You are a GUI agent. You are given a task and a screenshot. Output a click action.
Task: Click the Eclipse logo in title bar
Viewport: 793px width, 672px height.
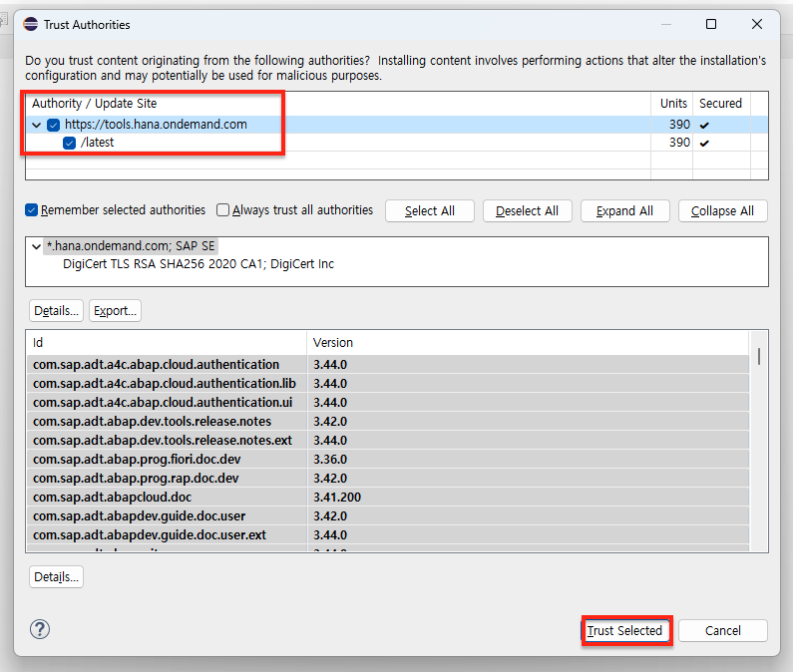click(x=31, y=24)
